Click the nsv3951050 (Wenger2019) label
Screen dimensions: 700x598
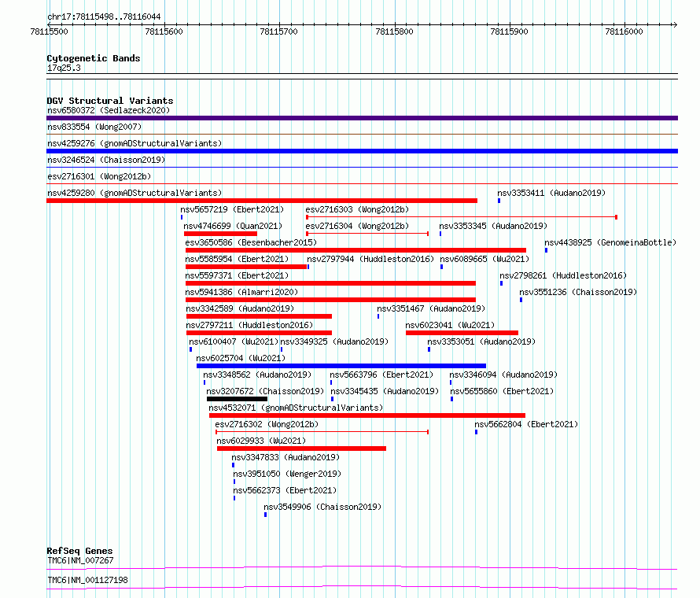point(287,474)
